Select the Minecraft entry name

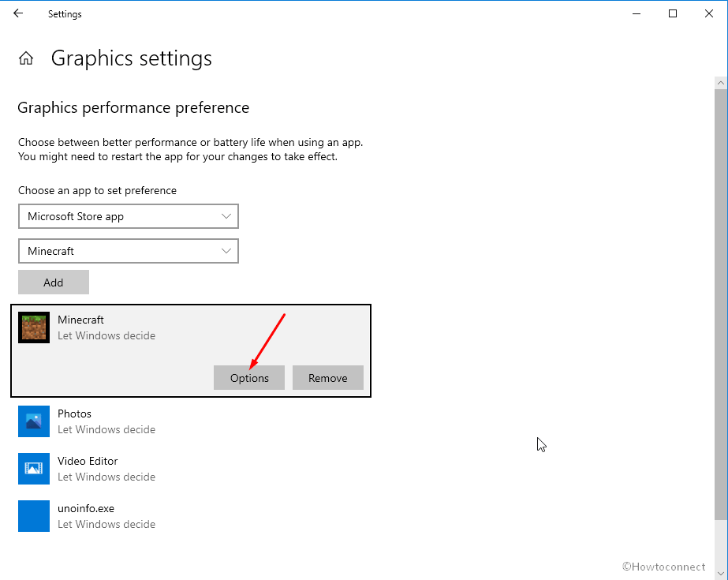[x=80, y=320]
